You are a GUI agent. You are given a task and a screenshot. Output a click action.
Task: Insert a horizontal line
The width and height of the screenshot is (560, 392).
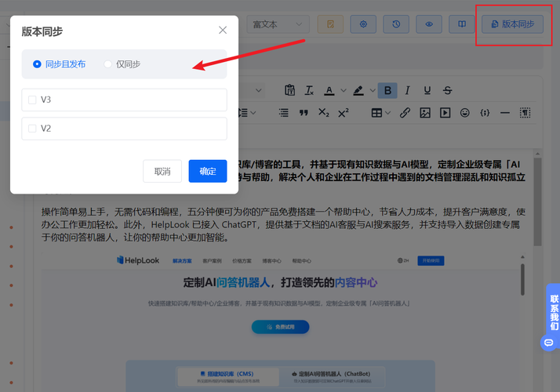pos(504,113)
